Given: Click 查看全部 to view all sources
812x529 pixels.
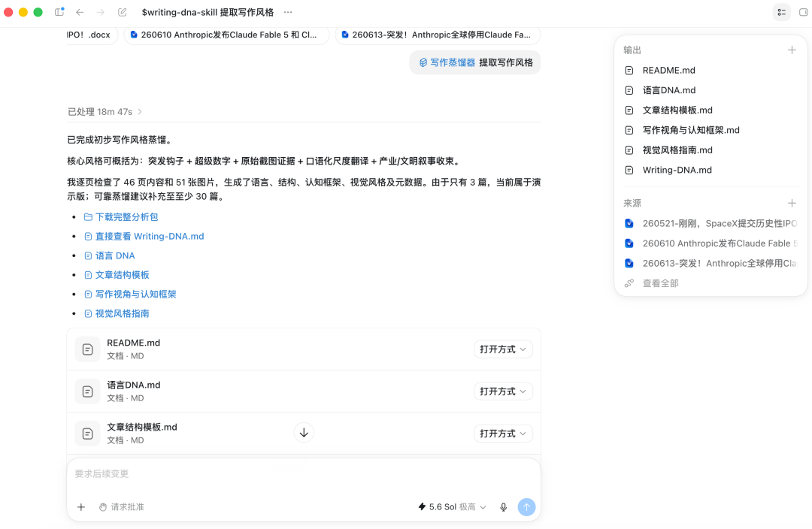Looking at the screenshot, I should tap(660, 283).
